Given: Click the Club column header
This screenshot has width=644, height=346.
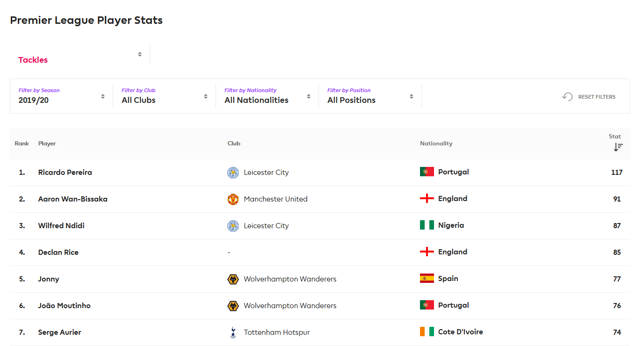Looking at the screenshot, I should (x=234, y=144).
